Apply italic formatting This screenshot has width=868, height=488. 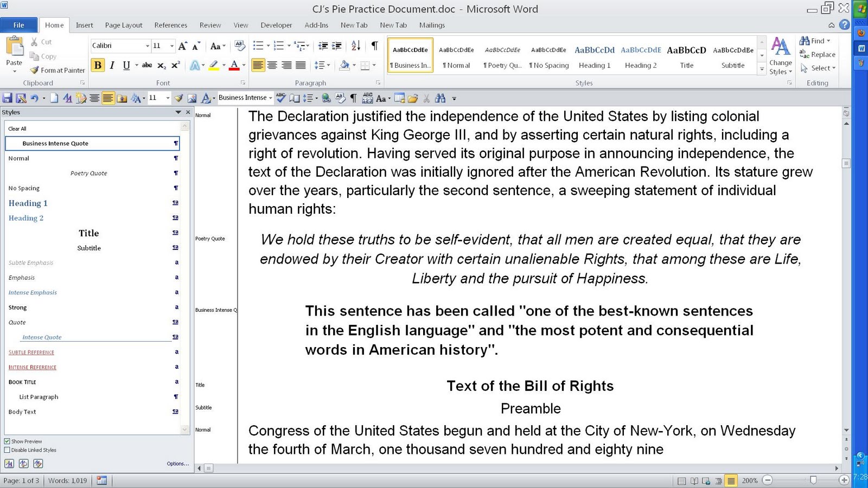[x=112, y=65]
